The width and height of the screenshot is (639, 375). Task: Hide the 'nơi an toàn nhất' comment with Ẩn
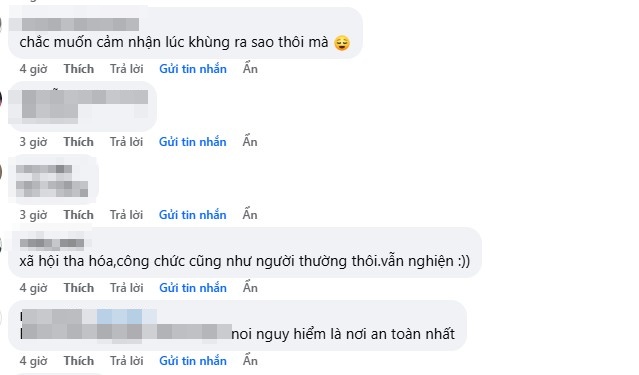pos(250,360)
